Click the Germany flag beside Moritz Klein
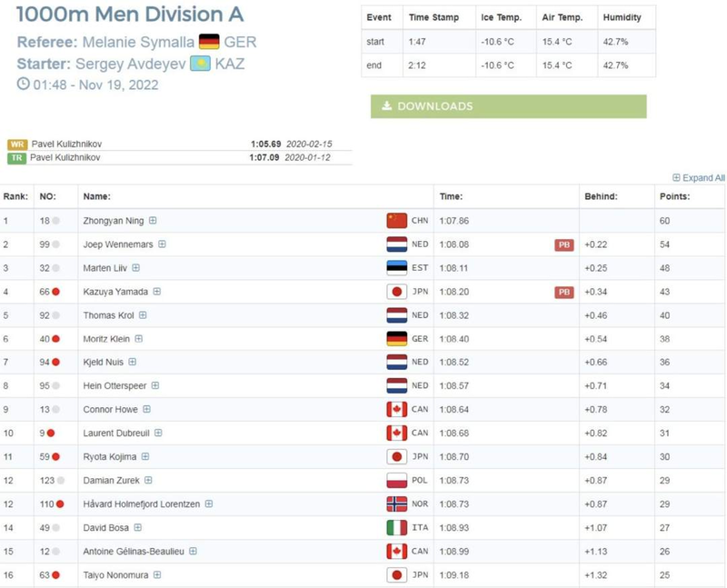This screenshot has height=588, width=727. [x=396, y=338]
